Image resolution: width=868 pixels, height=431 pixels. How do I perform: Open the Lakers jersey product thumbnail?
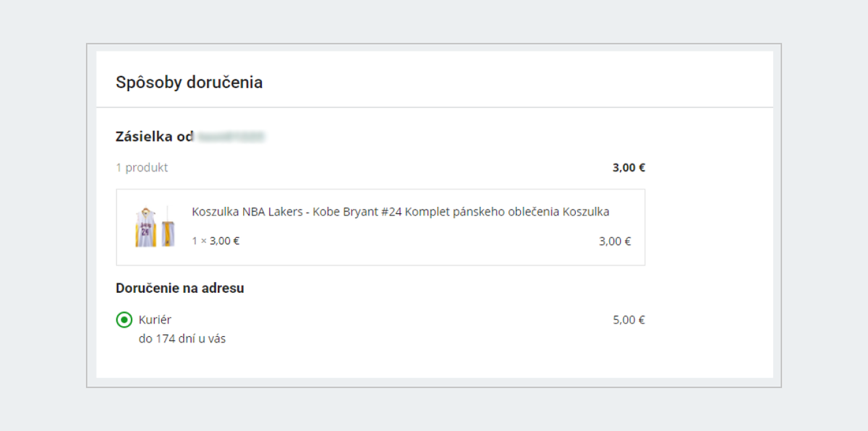coord(155,226)
